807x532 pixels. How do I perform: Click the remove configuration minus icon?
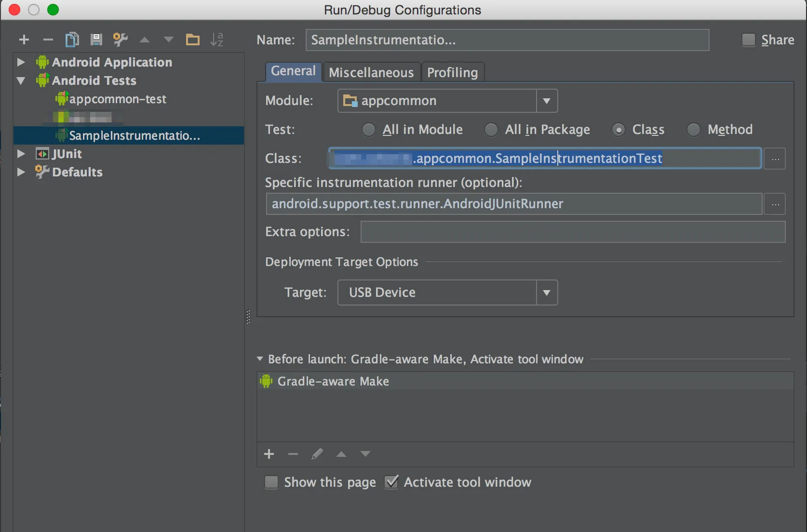pyautogui.click(x=48, y=40)
